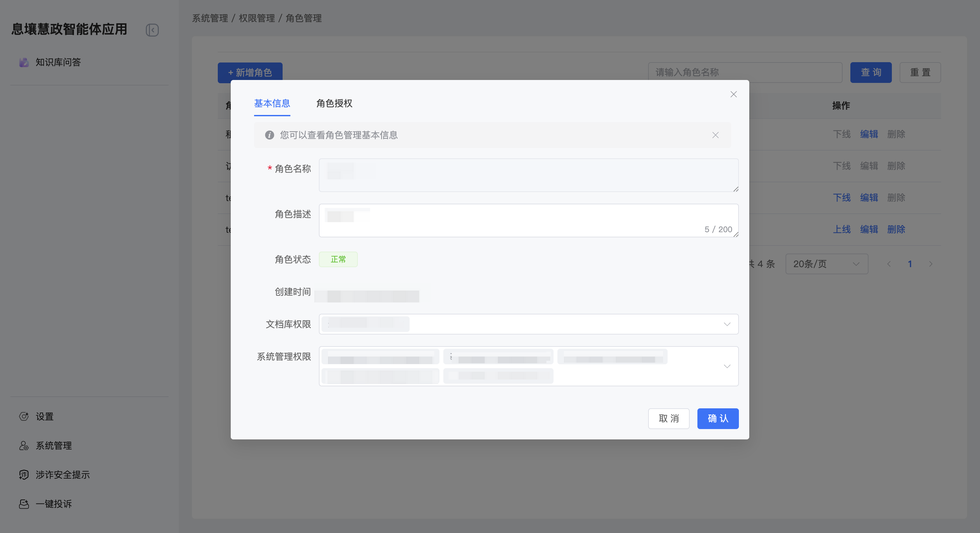Open the 20条/页 page size selector

coord(826,264)
